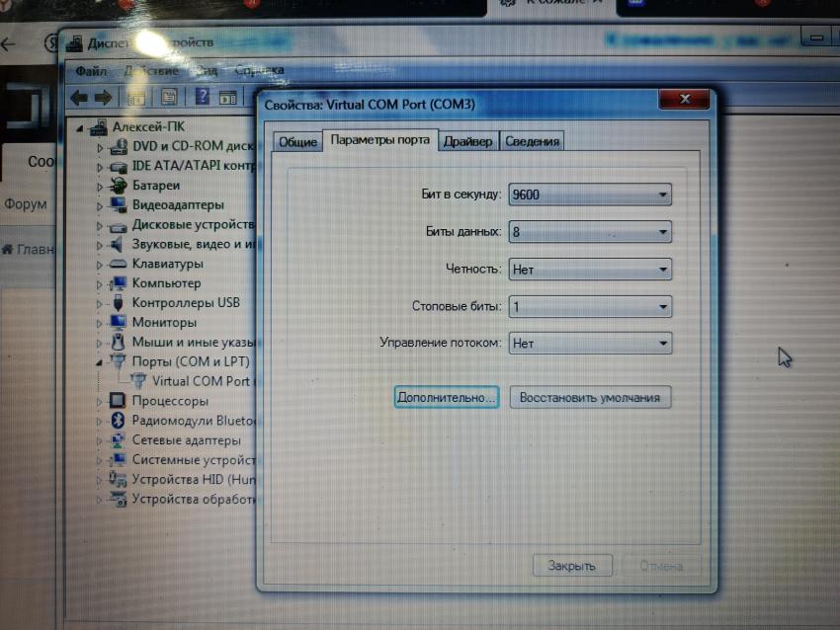Click the Восстановить умолчания button
Screen dimensions: 840x630
click(x=590, y=397)
